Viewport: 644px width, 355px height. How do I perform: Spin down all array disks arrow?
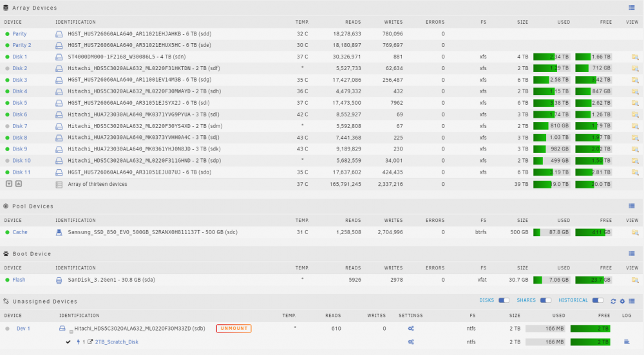click(9, 184)
